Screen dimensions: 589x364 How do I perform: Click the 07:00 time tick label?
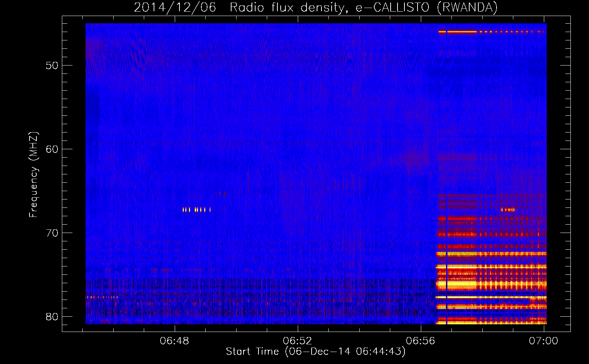(543, 341)
